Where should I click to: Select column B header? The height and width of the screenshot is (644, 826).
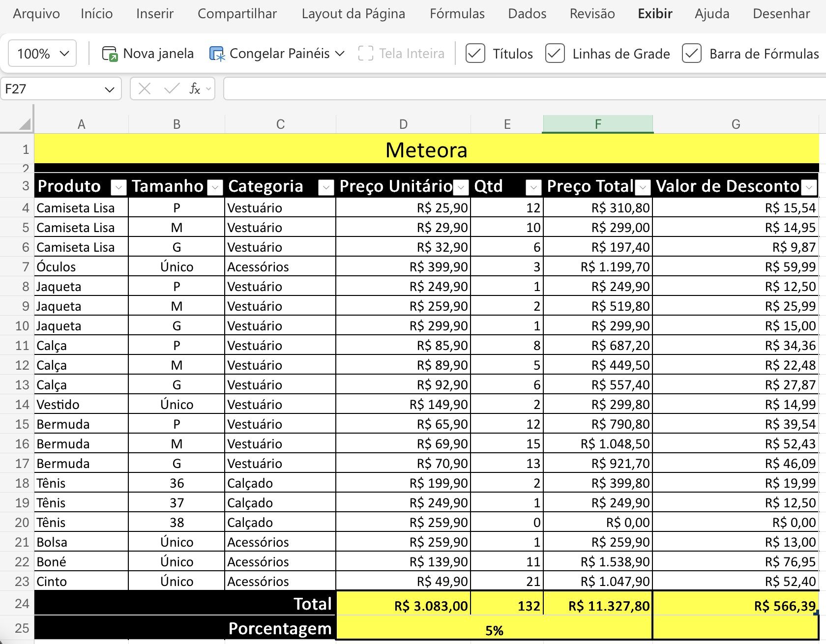177,124
